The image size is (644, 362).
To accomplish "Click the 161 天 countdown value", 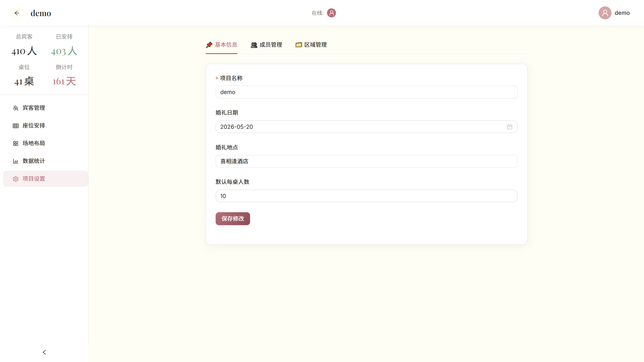I will click(64, 81).
